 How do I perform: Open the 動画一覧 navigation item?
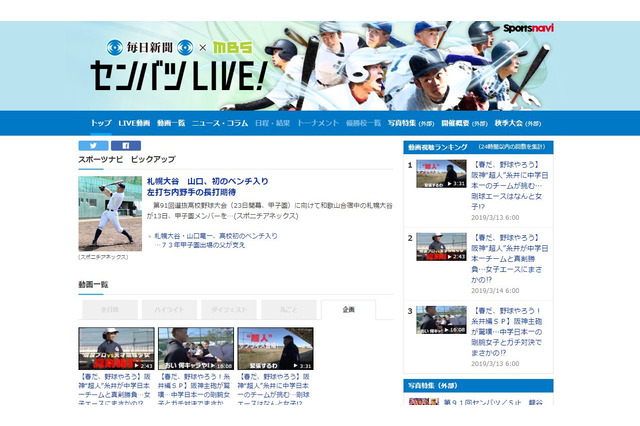(x=171, y=123)
